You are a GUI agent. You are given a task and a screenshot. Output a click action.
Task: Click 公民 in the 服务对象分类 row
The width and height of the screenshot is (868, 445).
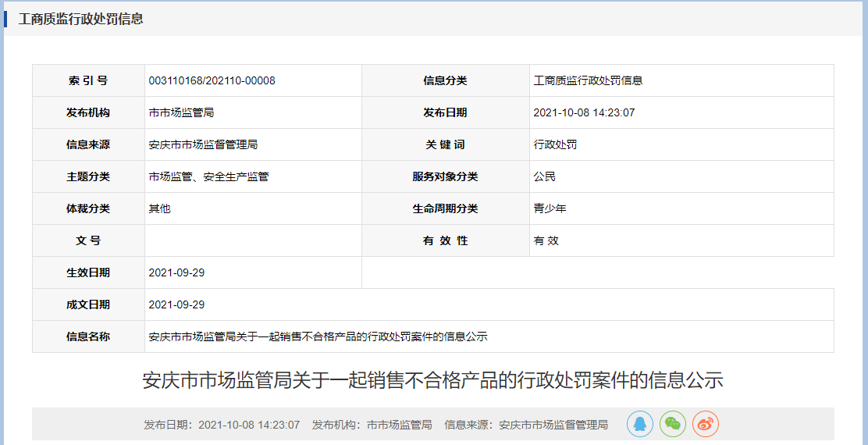545,177
